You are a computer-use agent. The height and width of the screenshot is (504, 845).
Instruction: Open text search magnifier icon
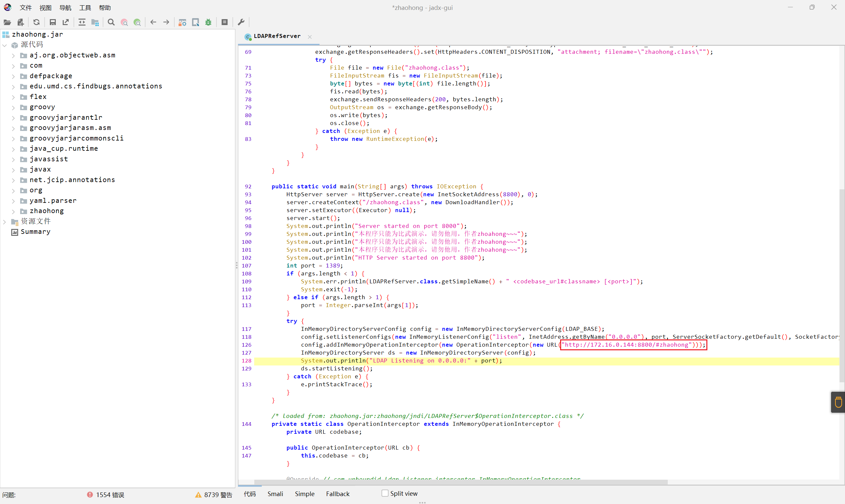(111, 22)
